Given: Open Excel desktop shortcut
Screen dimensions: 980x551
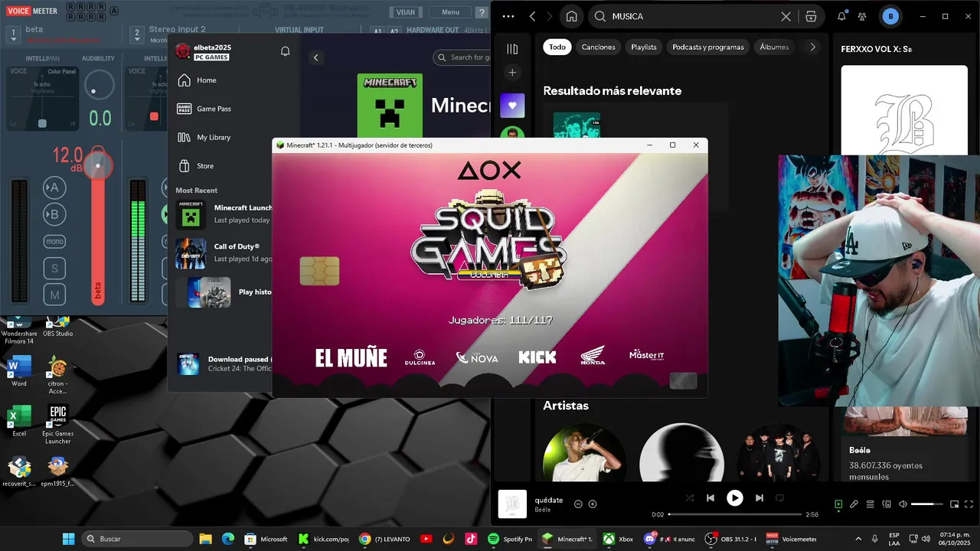Looking at the screenshot, I should coord(19,422).
